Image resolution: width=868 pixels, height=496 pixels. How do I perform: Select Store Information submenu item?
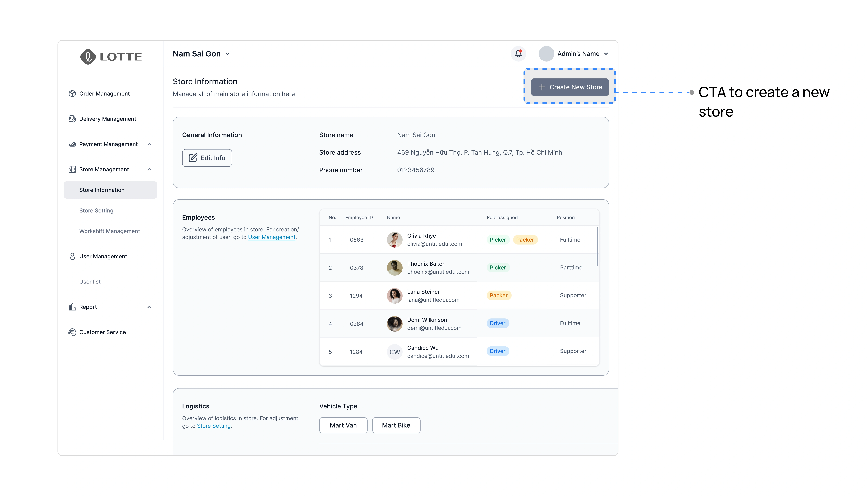(x=110, y=190)
